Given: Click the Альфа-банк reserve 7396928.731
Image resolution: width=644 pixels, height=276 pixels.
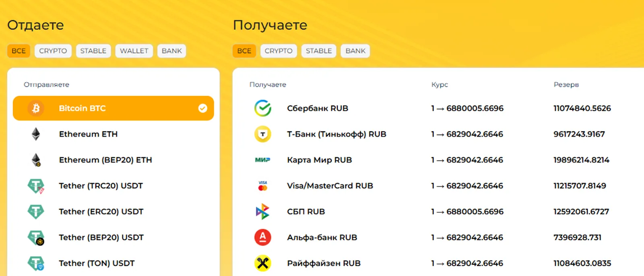Looking at the screenshot, I should 578,237.
